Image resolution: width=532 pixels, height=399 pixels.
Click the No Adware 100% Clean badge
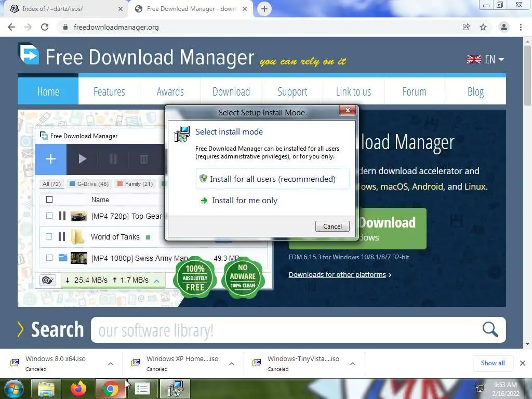coord(243,277)
